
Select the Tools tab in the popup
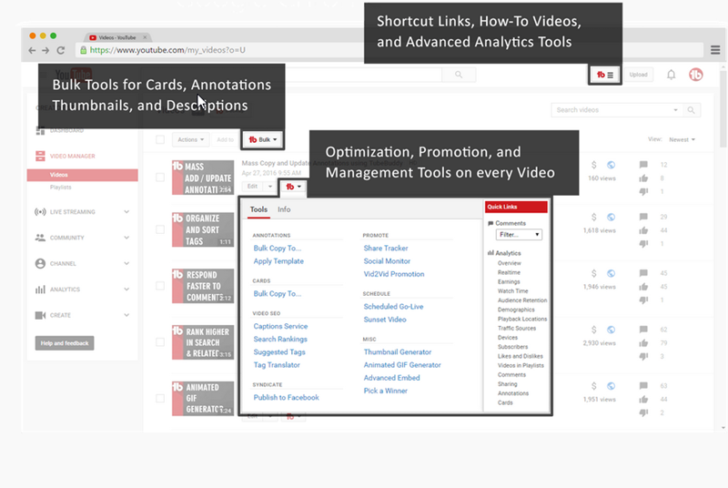pyautogui.click(x=258, y=210)
